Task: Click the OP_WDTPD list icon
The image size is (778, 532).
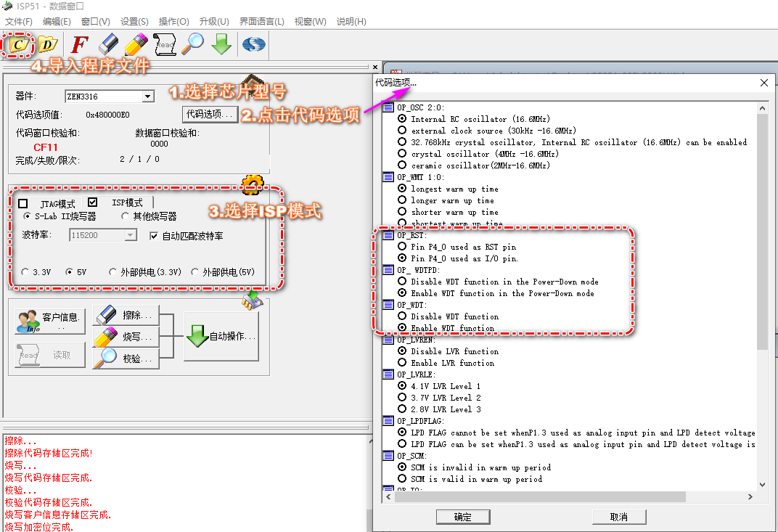Action: (x=388, y=270)
